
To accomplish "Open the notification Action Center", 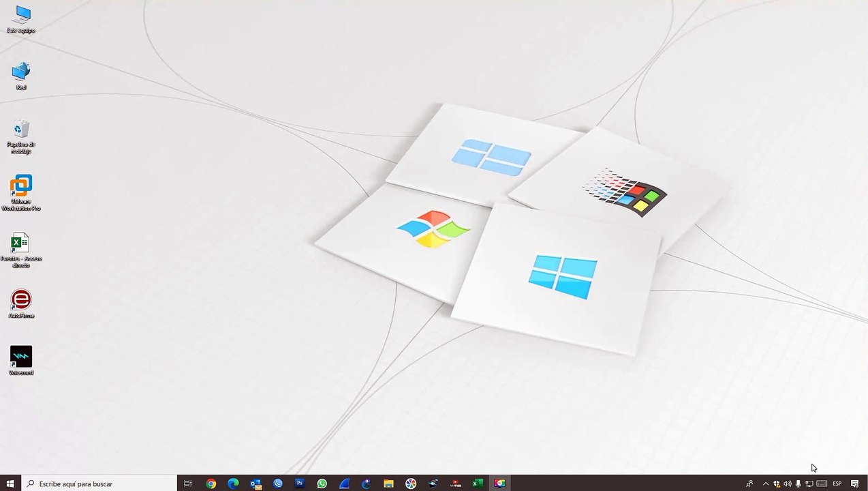I will pos(855,483).
